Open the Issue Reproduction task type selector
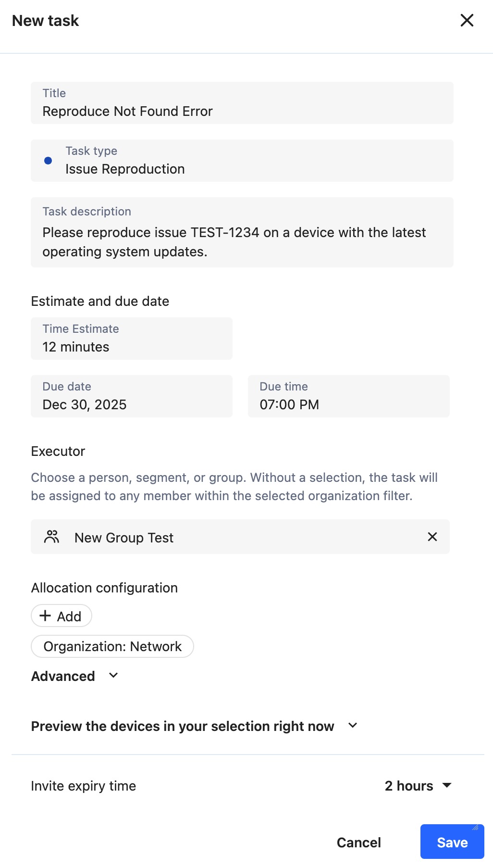The height and width of the screenshot is (868, 493). click(x=242, y=160)
